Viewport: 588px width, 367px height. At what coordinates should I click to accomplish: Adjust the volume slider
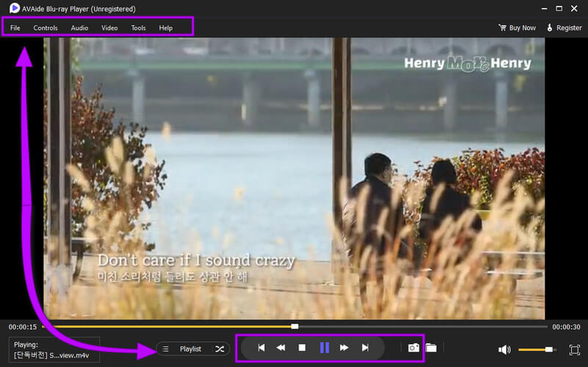(x=537, y=350)
